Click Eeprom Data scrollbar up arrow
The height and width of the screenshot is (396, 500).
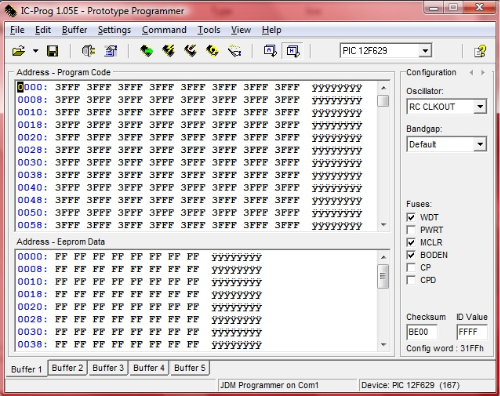point(383,257)
